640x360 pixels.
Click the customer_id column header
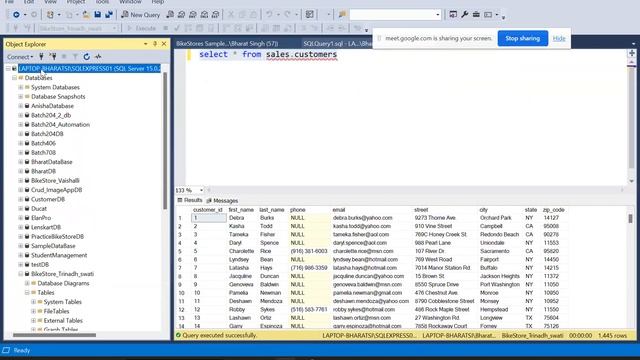(208, 210)
